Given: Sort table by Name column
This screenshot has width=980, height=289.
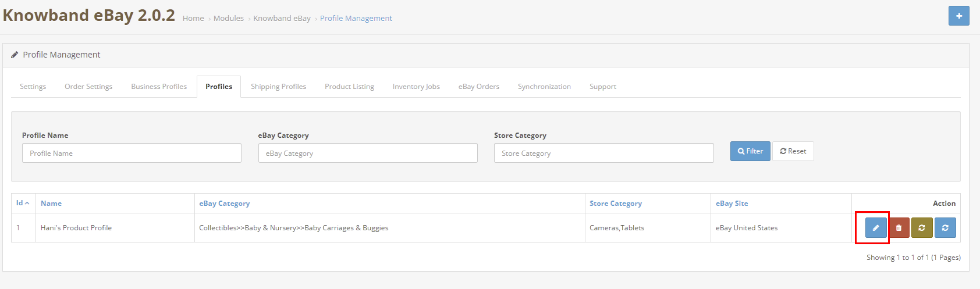Looking at the screenshot, I should tap(51, 203).
